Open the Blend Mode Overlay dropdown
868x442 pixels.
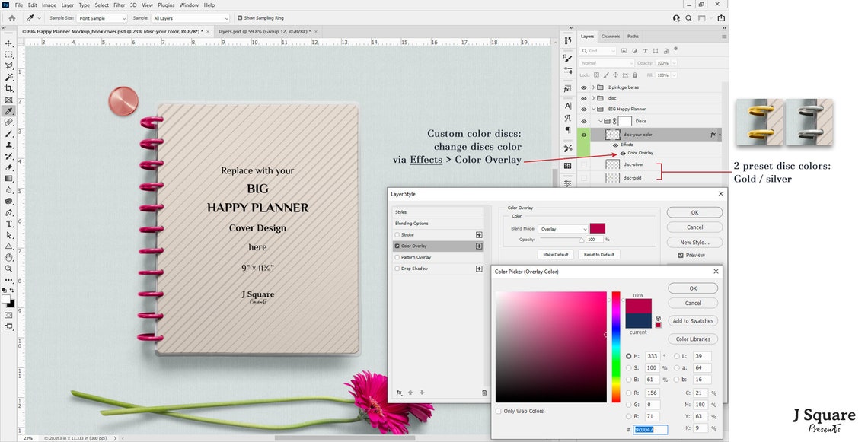point(563,229)
